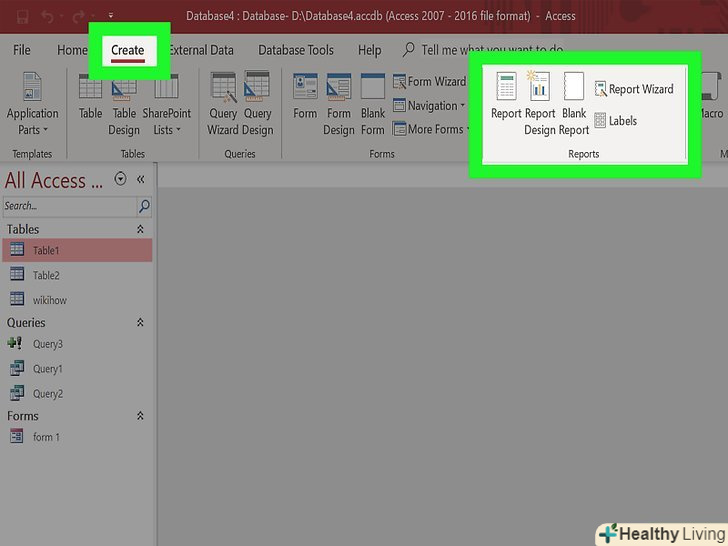Undo via the Quick Access toolbar

point(47,17)
